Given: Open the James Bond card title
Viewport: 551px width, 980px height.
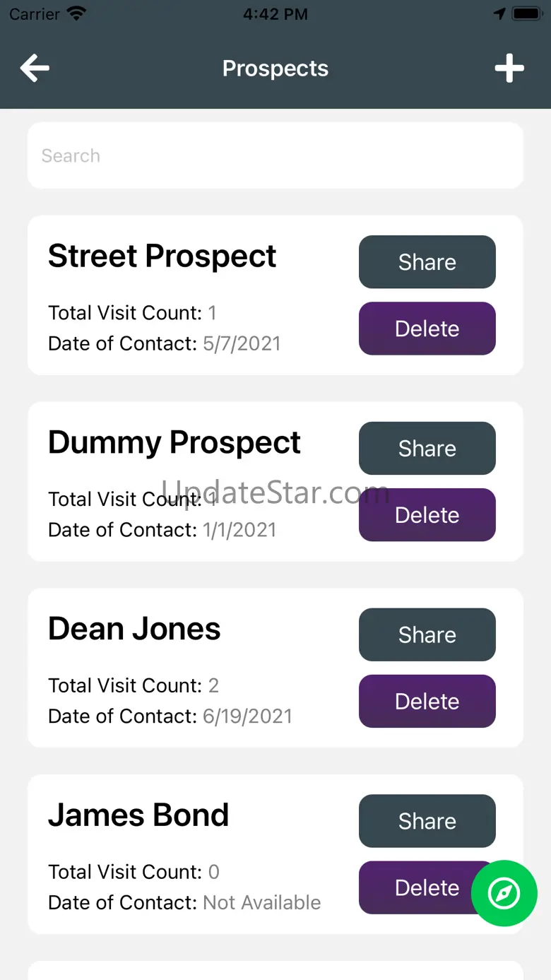Looking at the screenshot, I should [138, 815].
